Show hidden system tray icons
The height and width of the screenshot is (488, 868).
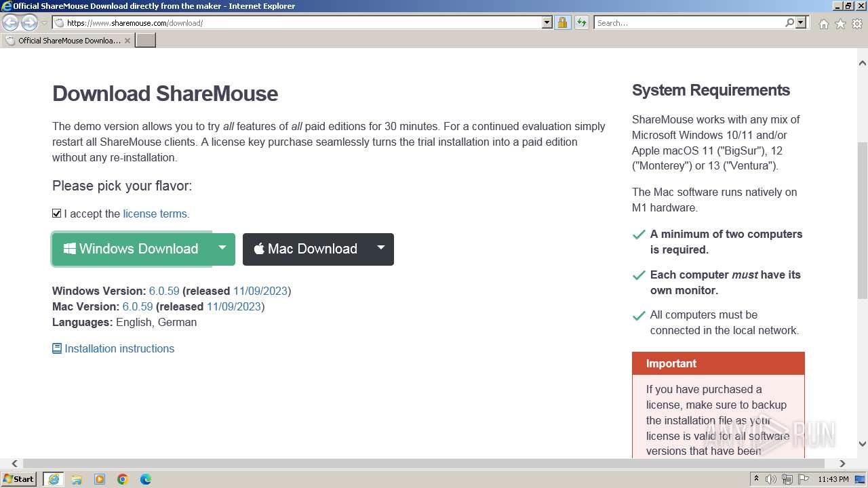click(757, 479)
